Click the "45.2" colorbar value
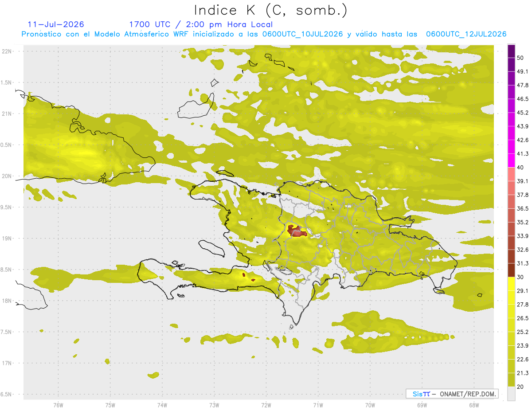The image size is (532, 411). tap(523, 113)
